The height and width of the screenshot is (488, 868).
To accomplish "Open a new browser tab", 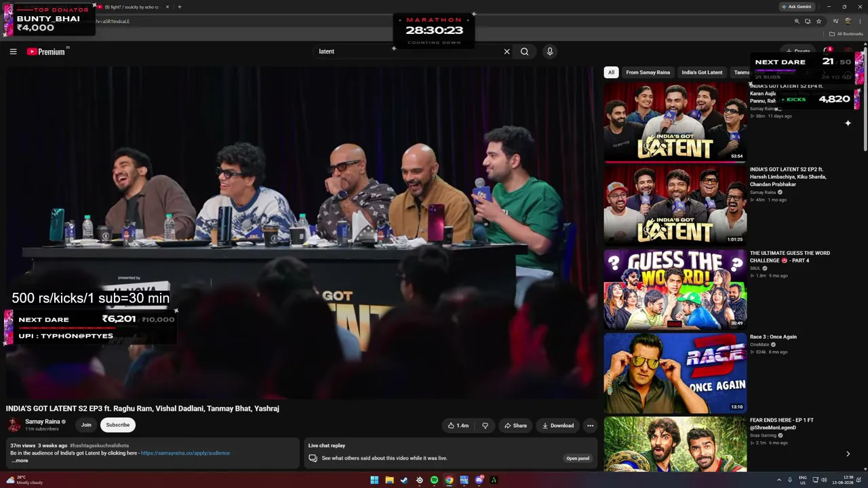I will click(179, 7).
